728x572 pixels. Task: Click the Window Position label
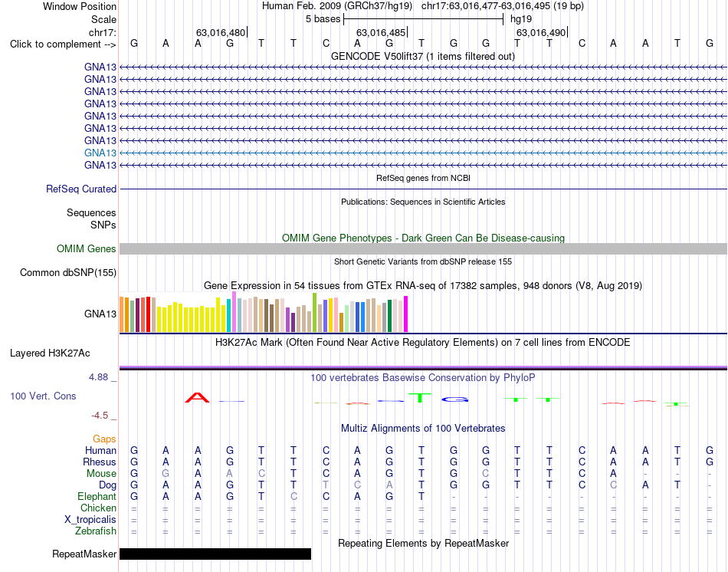(x=80, y=6)
